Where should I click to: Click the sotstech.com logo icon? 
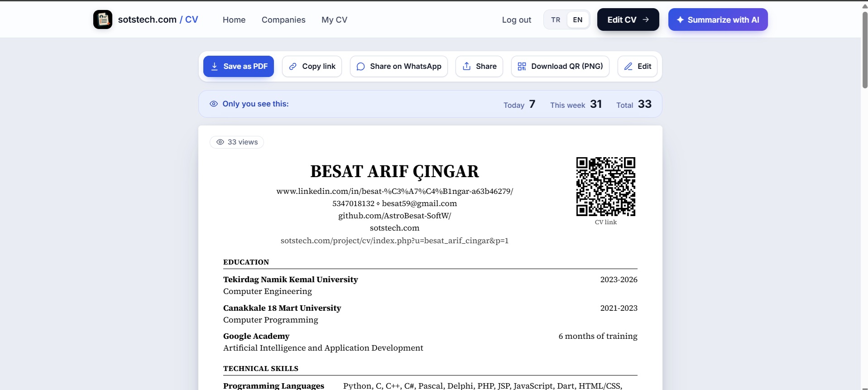coord(103,19)
